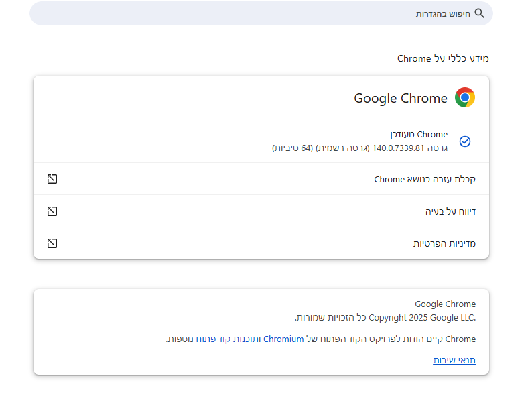Click the Google Chrome logo icon
This screenshot has height=403, width=532.
tap(465, 97)
